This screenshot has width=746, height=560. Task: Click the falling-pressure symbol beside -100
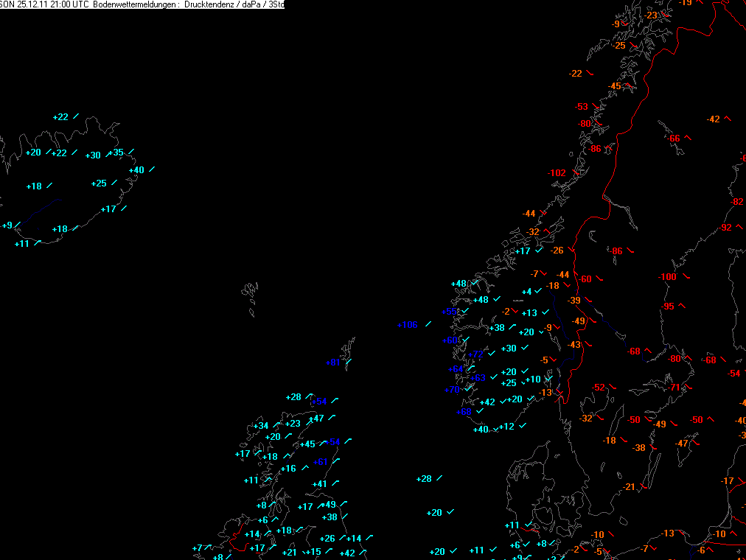686,276
